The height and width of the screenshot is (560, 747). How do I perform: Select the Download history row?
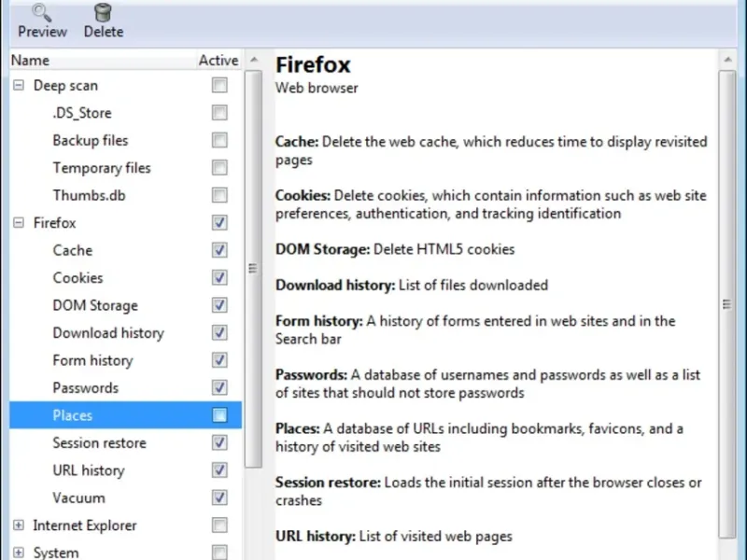(126, 333)
